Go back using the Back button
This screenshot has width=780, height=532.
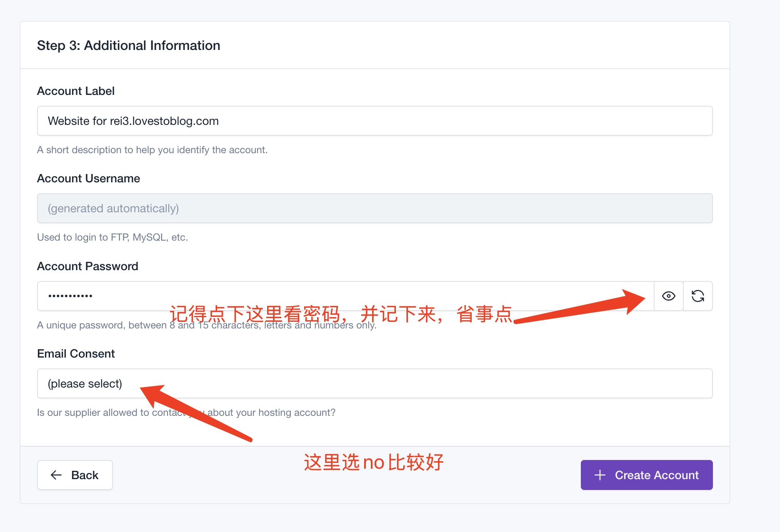pos(75,475)
